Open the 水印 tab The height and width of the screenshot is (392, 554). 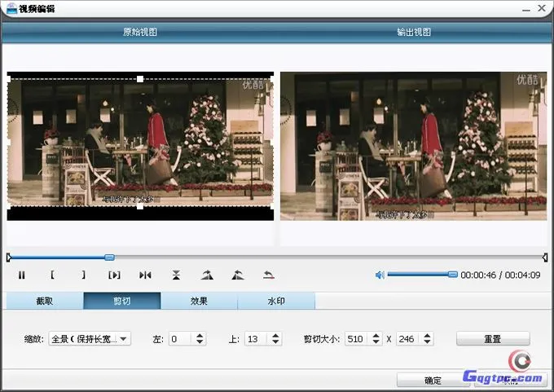pyautogui.click(x=276, y=301)
